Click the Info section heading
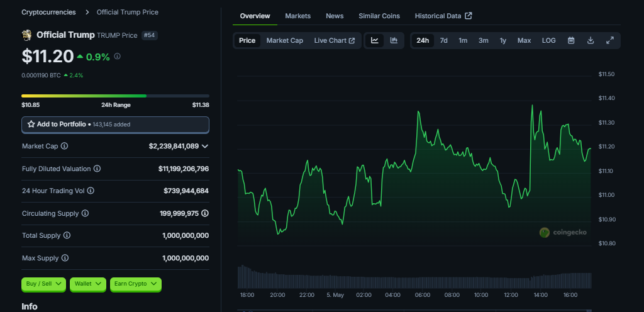Viewport: 644px width, 312px height. [29, 307]
